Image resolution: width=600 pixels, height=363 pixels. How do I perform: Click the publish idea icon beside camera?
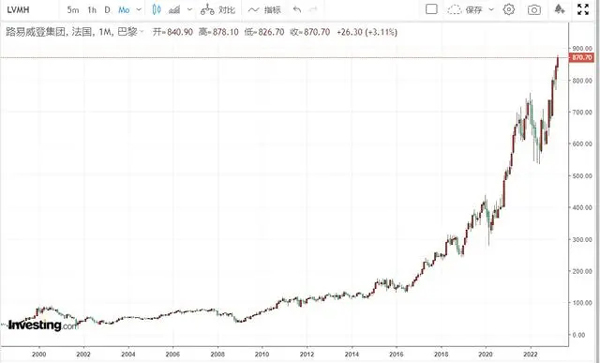point(559,9)
